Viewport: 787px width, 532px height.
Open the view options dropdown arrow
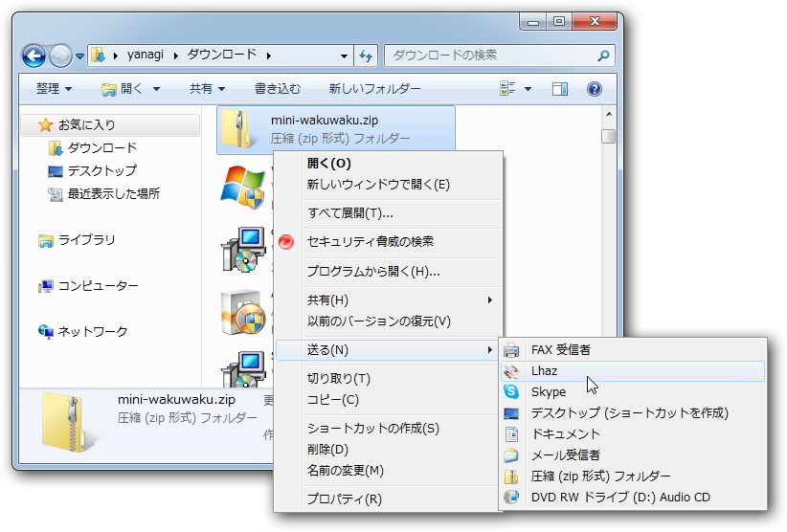click(x=528, y=89)
